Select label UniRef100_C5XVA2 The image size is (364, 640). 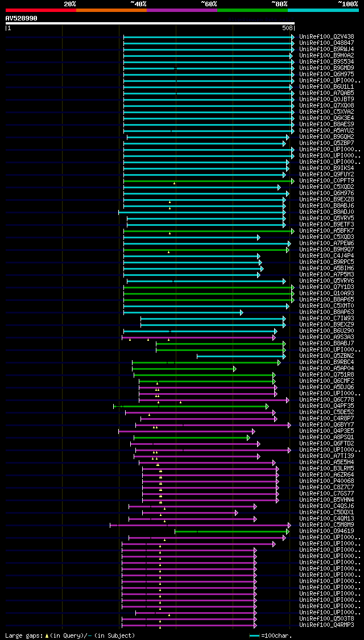326,112
